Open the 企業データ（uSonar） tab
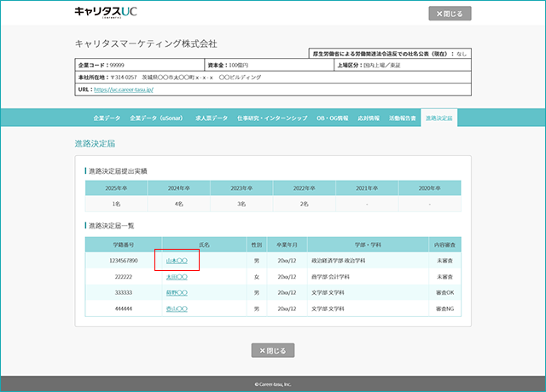 pos(156,118)
